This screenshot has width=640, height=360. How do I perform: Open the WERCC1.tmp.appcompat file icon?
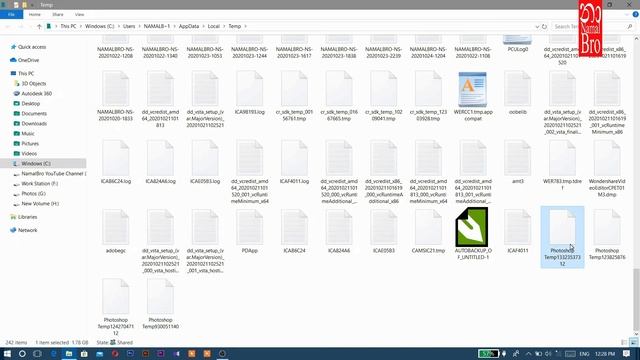tap(473, 89)
